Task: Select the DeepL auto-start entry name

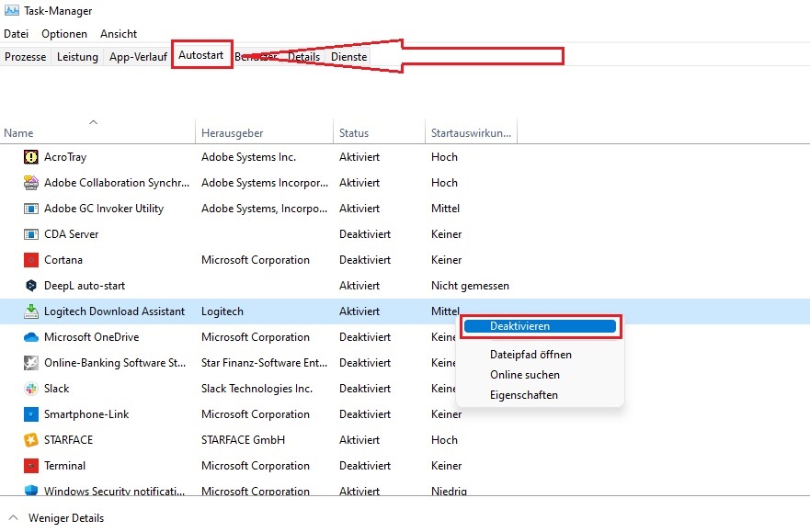Action: click(x=85, y=286)
